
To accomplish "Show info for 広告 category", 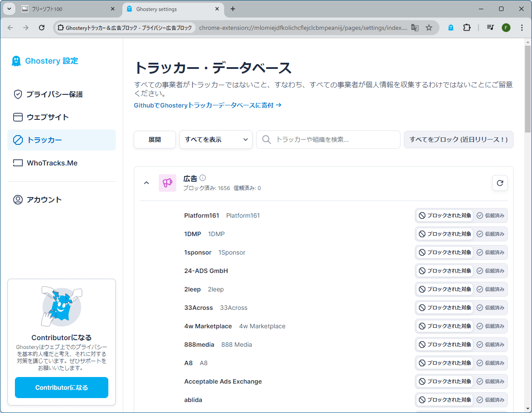I will click(203, 178).
